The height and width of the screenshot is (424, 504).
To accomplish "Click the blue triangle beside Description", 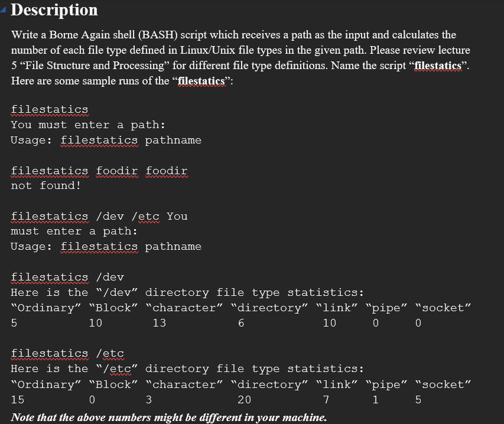I will [4, 8].
